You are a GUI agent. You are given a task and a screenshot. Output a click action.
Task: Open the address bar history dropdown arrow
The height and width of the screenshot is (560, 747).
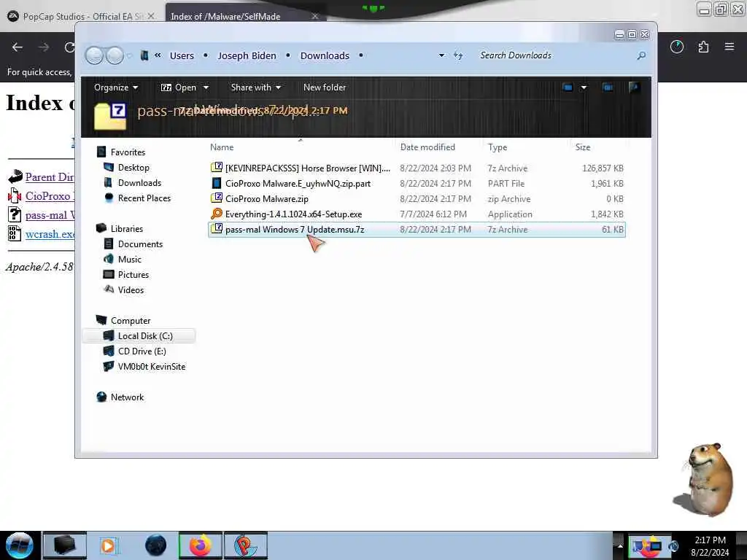(441, 55)
